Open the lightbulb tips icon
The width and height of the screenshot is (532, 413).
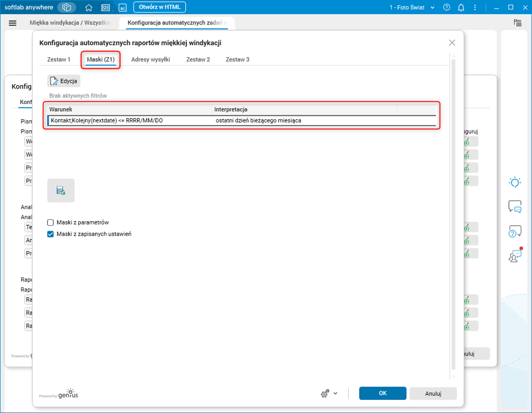pos(515,182)
